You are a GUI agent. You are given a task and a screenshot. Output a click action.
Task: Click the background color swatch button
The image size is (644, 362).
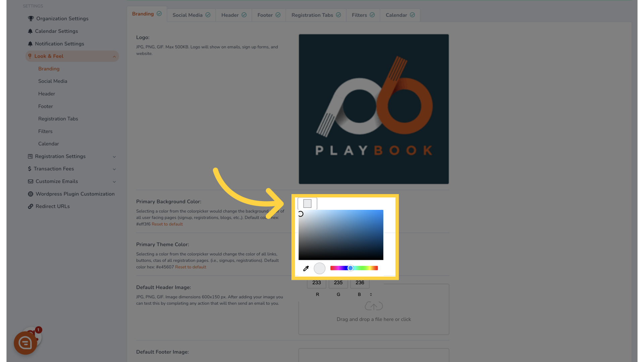pyautogui.click(x=307, y=203)
